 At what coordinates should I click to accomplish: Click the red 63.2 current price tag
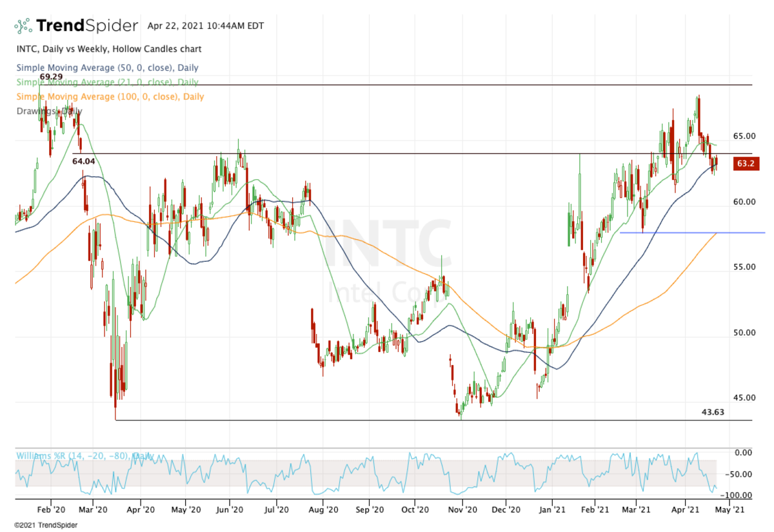point(745,164)
